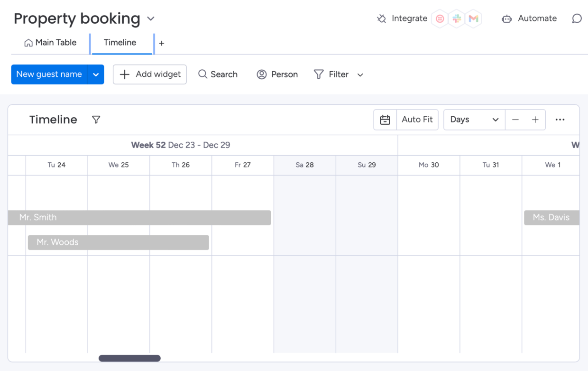Viewport: 588px width, 371px height.
Task: Switch to the Main Table tab
Action: 50,43
